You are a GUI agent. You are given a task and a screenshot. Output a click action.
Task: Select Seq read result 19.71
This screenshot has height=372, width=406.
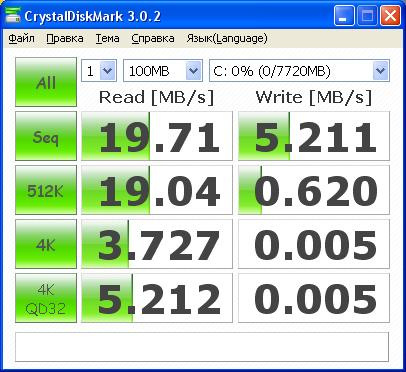pos(157,136)
